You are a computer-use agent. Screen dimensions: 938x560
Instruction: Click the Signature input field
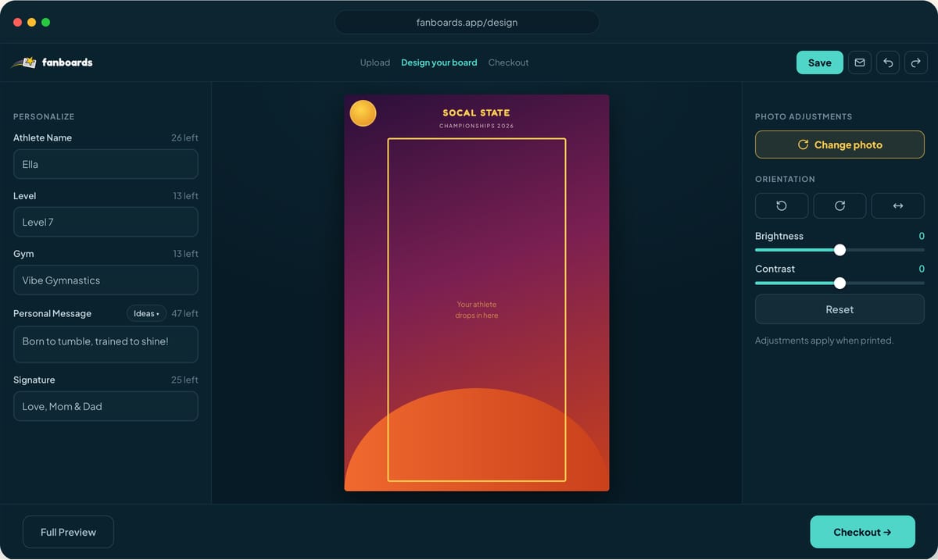[x=106, y=406]
